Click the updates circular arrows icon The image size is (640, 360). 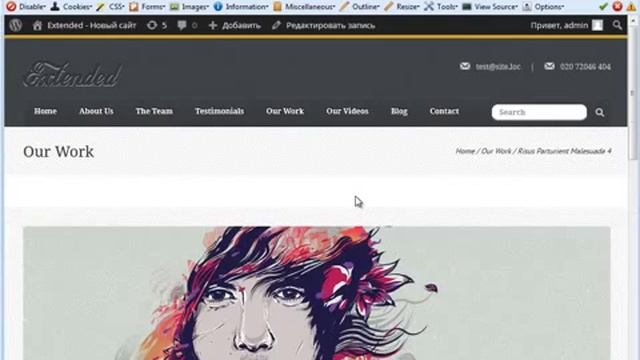(x=152, y=25)
